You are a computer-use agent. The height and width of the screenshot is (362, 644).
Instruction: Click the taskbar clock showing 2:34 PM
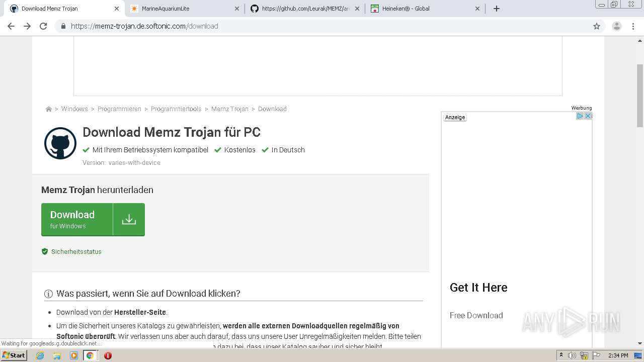pyautogui.click(x=618, y=355)
